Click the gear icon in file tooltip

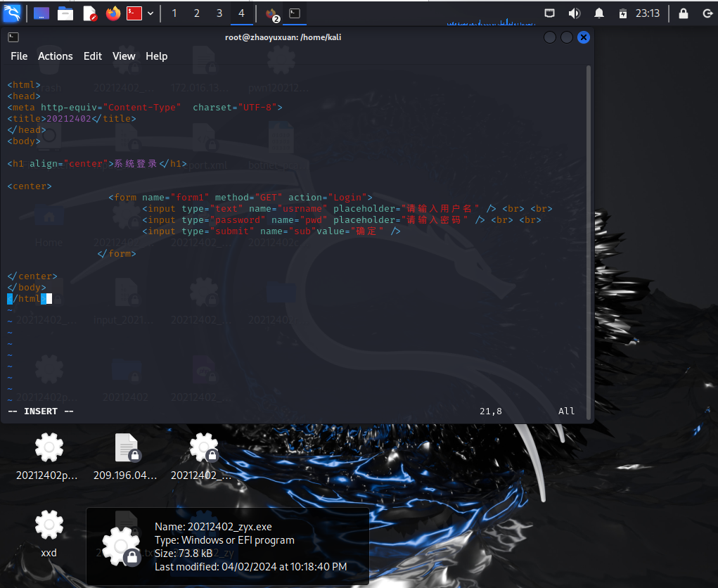(x=121, y=546)
